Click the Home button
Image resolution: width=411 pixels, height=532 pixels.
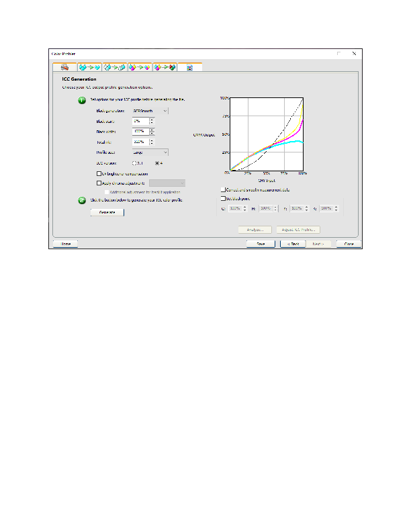(x=65, y=244)
